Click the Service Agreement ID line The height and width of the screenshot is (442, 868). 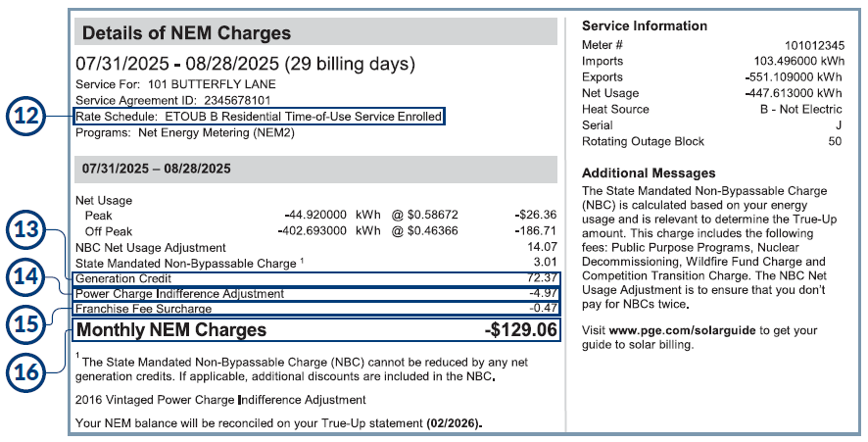(172, 100)
